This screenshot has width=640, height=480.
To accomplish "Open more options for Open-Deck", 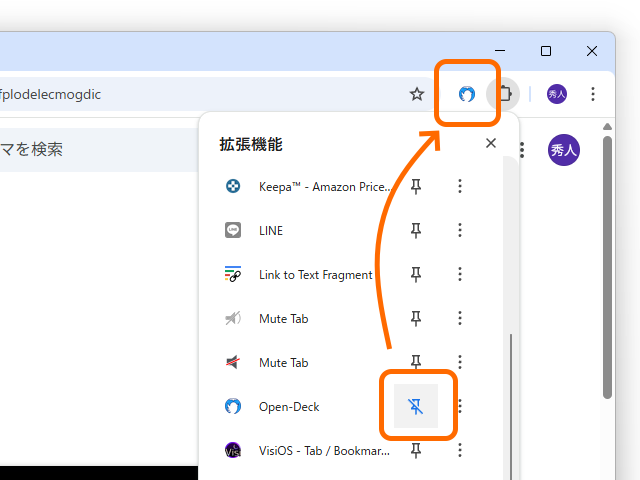I will (x=460, y=406).
